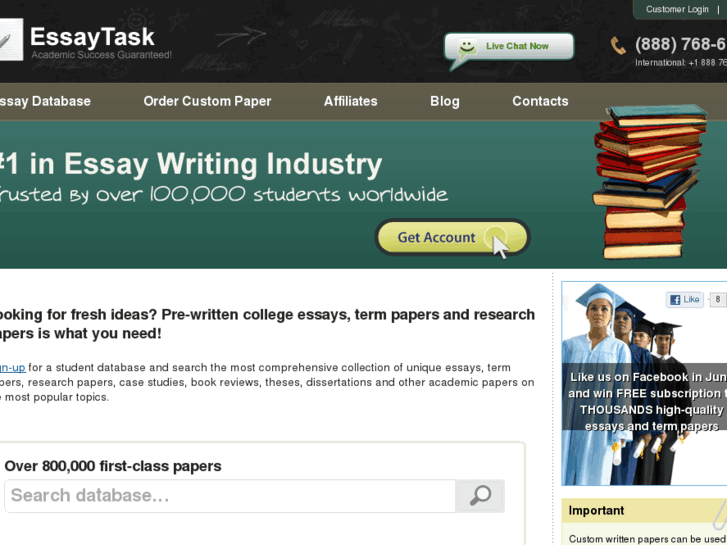Click the Important notice heading
This screenshot has width=727, height=545.
(596, 510)
